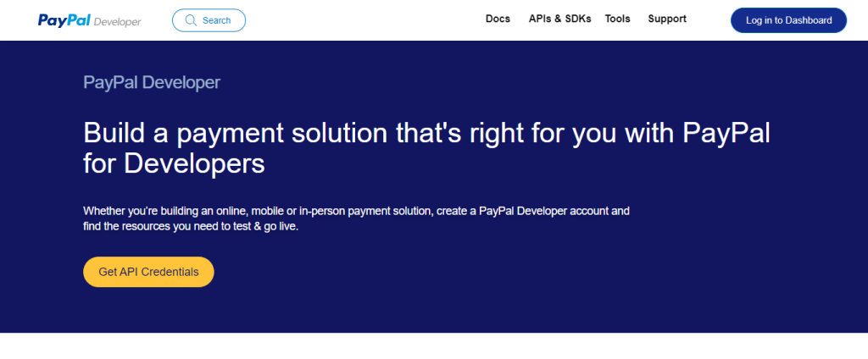This screenshot has width=868, height=359.
Task: Click Get API Credentials button
Action: click(x=148, y=272)
